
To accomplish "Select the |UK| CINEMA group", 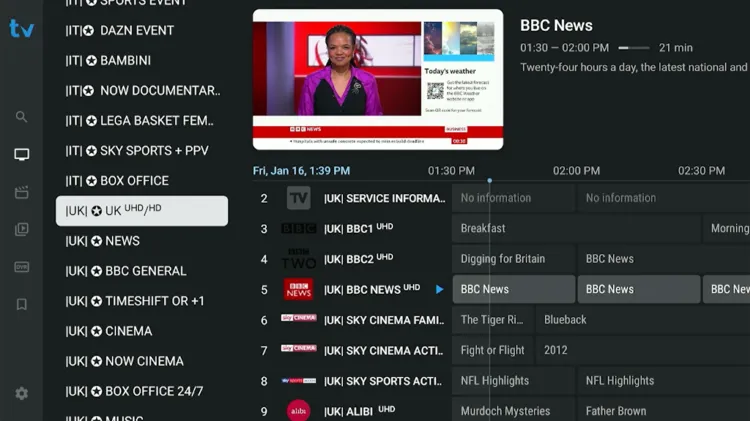I will [142, 332].
